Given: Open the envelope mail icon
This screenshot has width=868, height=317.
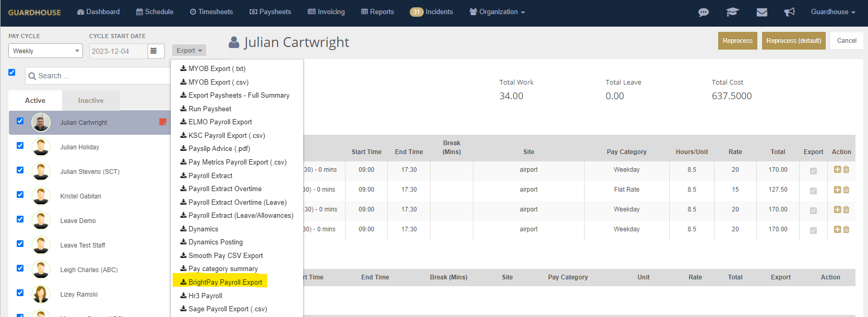Looking at the screenshot, I should (x=762, y=12).
